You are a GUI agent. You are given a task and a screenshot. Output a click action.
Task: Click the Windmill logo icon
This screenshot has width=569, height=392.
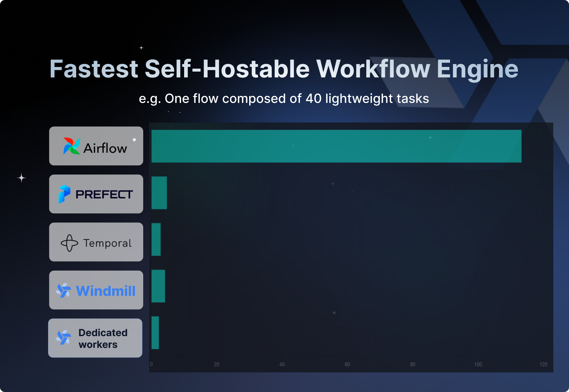click(x=63, y=290)
